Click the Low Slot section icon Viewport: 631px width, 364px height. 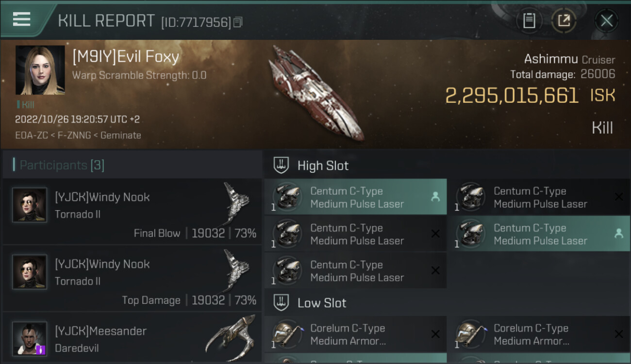[282, 303]
